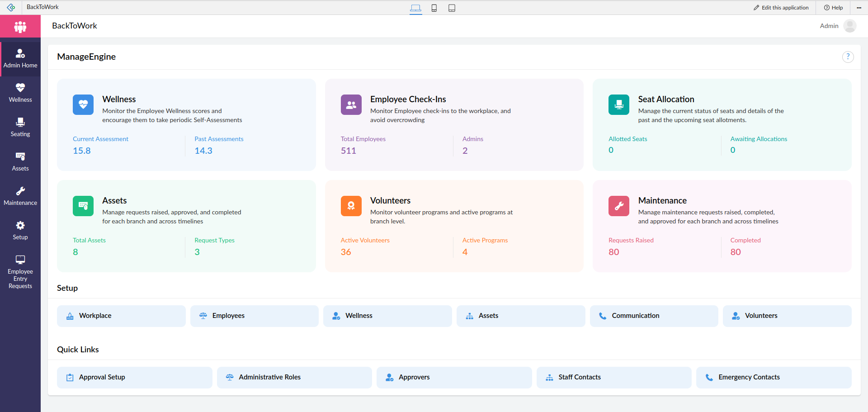This screenshot has width=868, height=412.
Task: Open Setup using the gear icon
Action: [20, 230]
